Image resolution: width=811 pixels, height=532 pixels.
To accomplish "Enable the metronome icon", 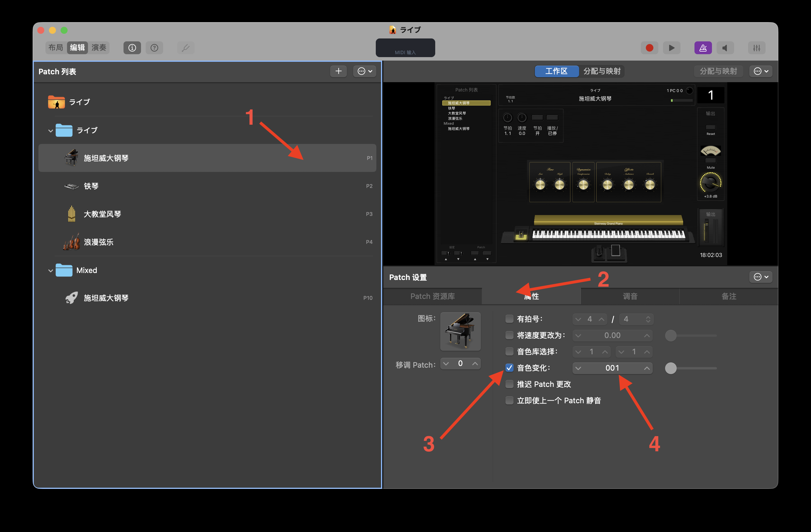I will pos(703,48).
